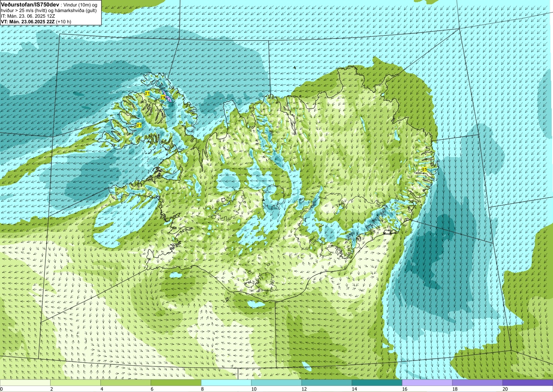The image size is (553, 392).
Task: Select the light green 2–4 legend swatch
Action: (x=75, y=383)
